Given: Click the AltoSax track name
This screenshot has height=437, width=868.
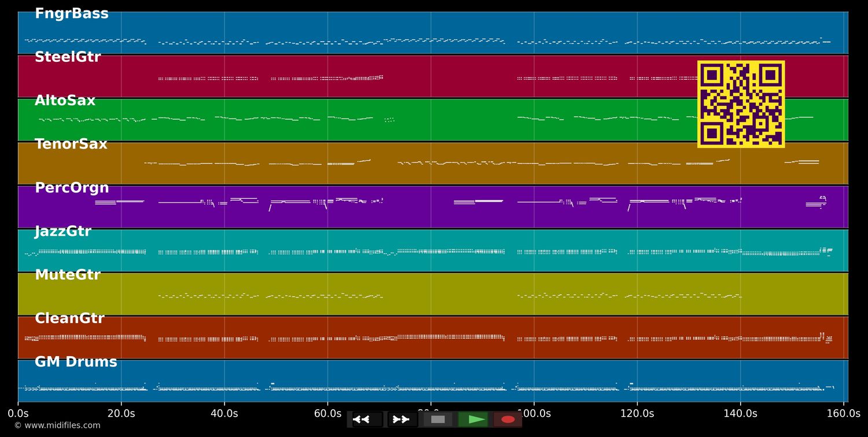Looking at the screenshot, I should pyautogui.click(x=65, y=101).
